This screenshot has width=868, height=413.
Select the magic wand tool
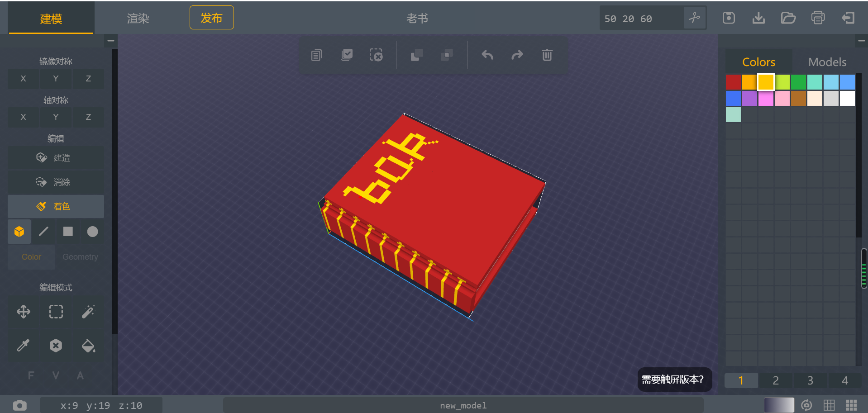click(x=88, y=312)
